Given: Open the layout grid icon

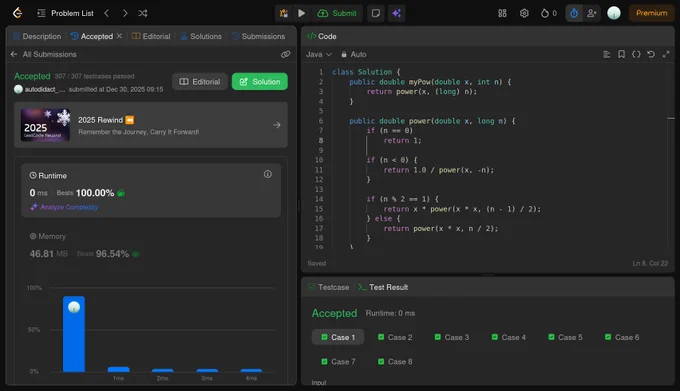Looking at the screenshot, I should point(502,13).
